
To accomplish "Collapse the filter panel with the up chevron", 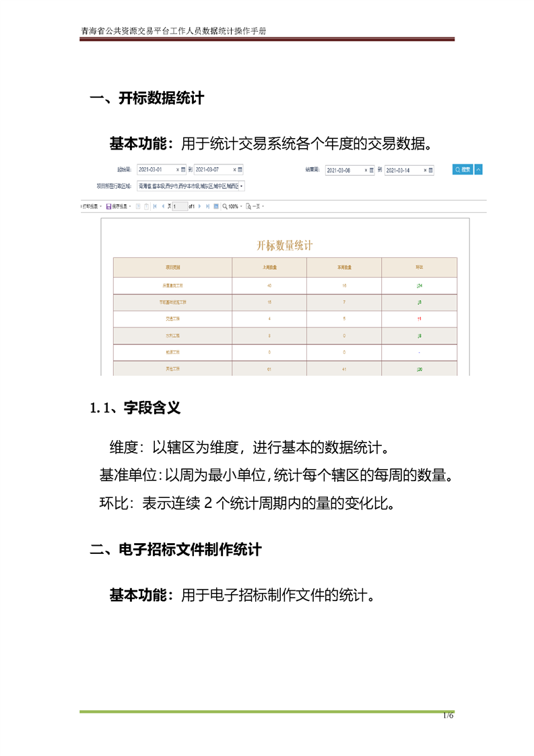I will pos(478,170).
